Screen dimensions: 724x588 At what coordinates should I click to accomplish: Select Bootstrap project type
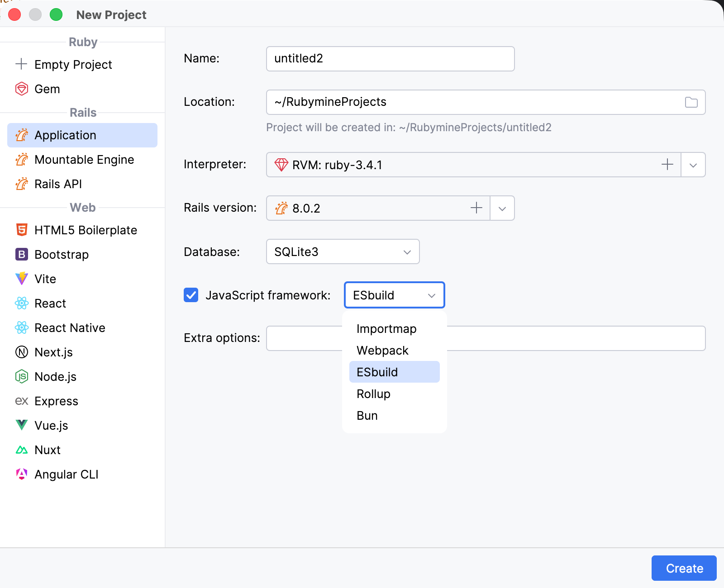point(82,254)
